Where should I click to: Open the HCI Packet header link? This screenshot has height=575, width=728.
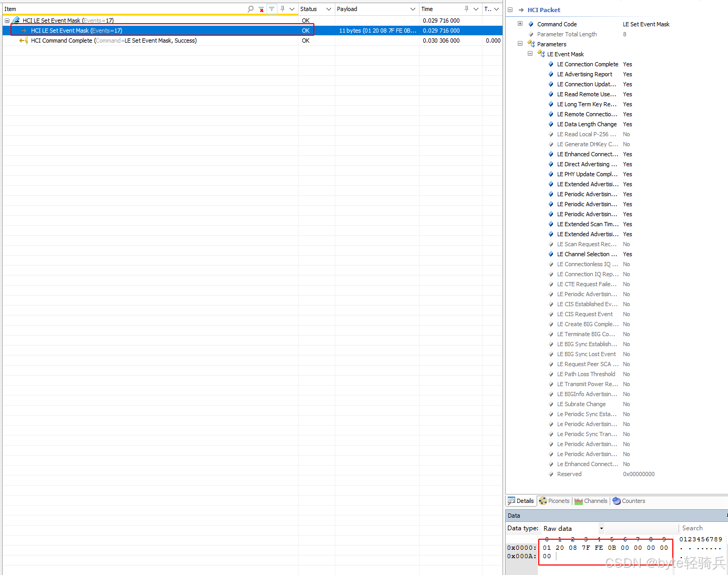coord(544,10)
